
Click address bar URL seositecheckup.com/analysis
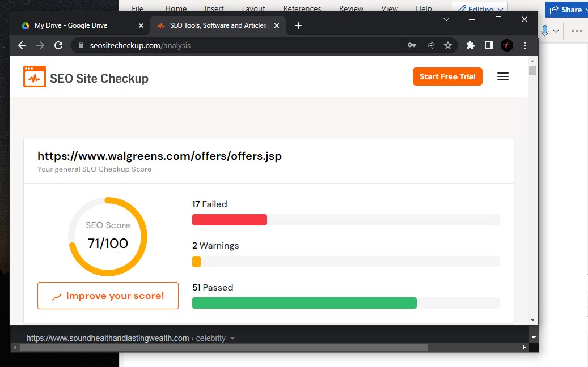140,45
